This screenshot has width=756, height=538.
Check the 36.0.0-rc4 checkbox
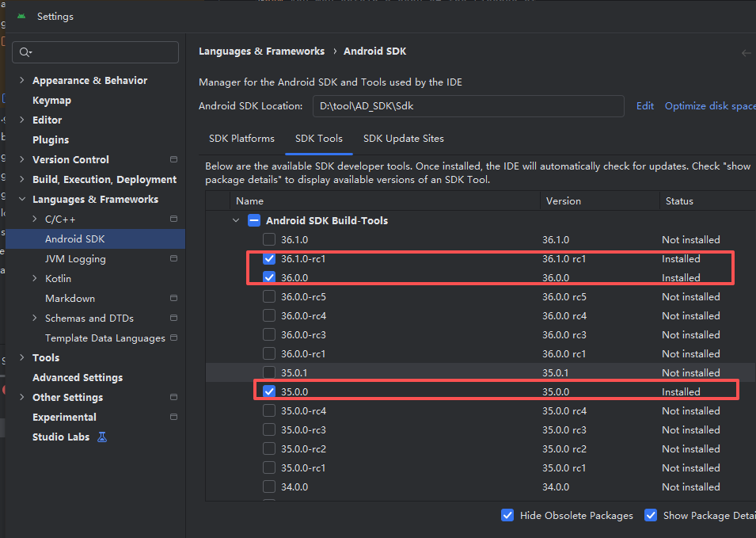pos(269,315)
